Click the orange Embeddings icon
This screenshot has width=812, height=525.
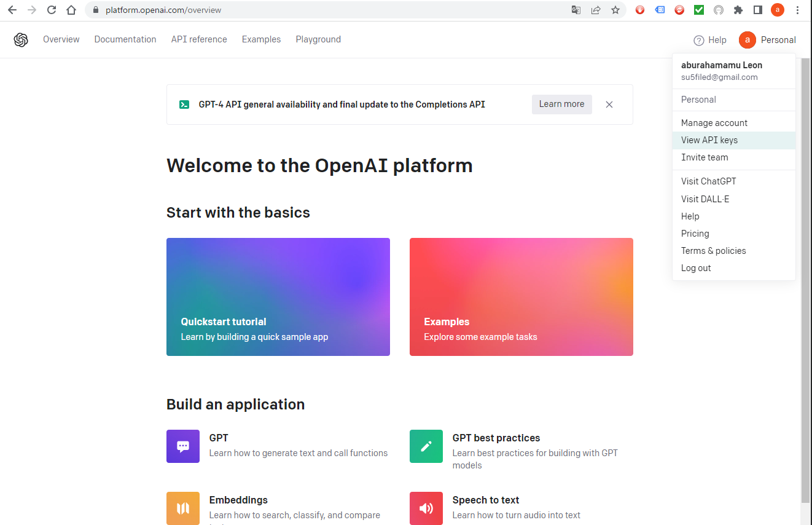[183, 508]
